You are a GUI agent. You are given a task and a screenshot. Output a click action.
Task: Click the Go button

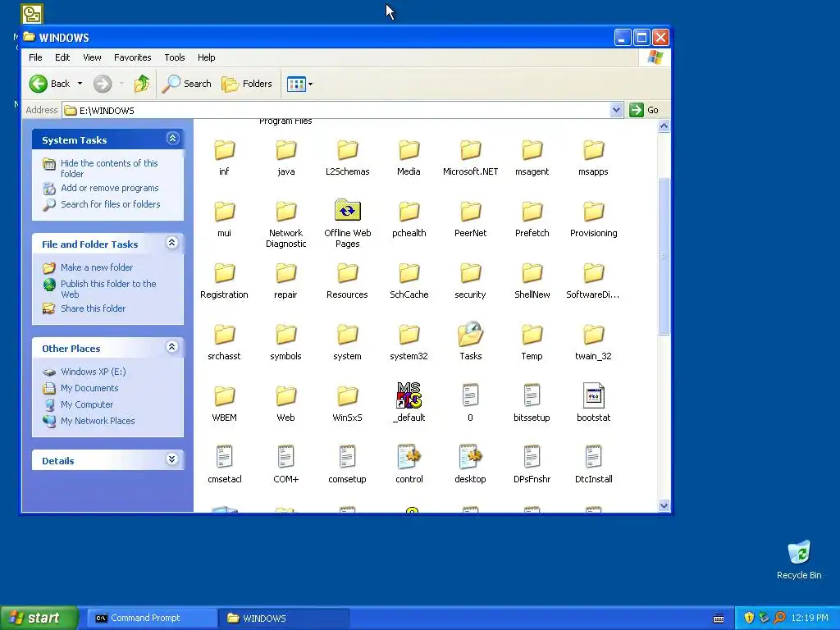[x=644, y=110]
